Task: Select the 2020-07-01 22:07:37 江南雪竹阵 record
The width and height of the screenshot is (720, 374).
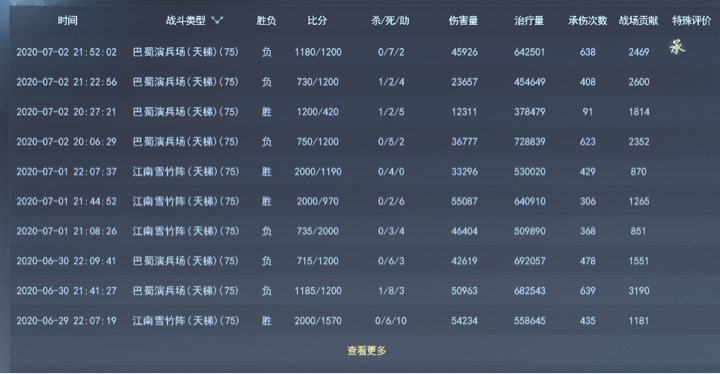Action: pyautogui.click(x=364, y=171)
